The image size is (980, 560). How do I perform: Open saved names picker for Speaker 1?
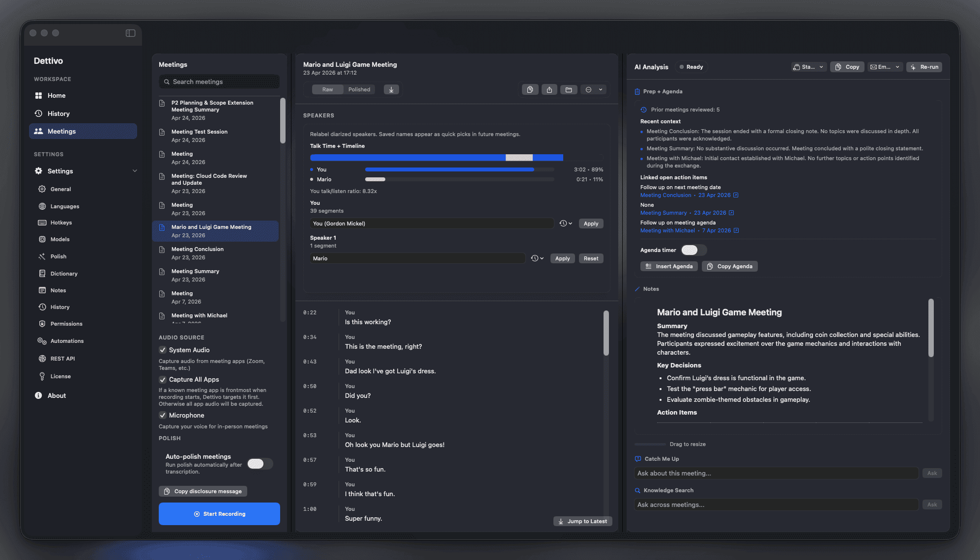[x=537, y=258]
